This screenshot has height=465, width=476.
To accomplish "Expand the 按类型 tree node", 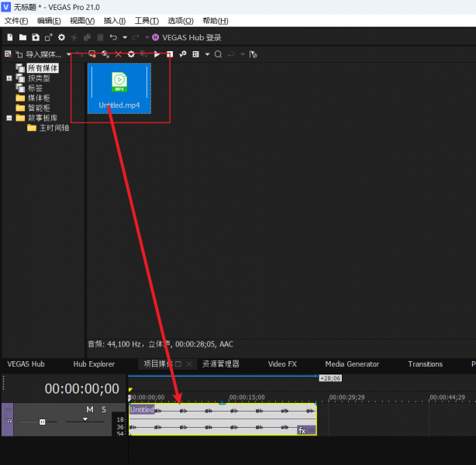I will (x=9, y=78).
